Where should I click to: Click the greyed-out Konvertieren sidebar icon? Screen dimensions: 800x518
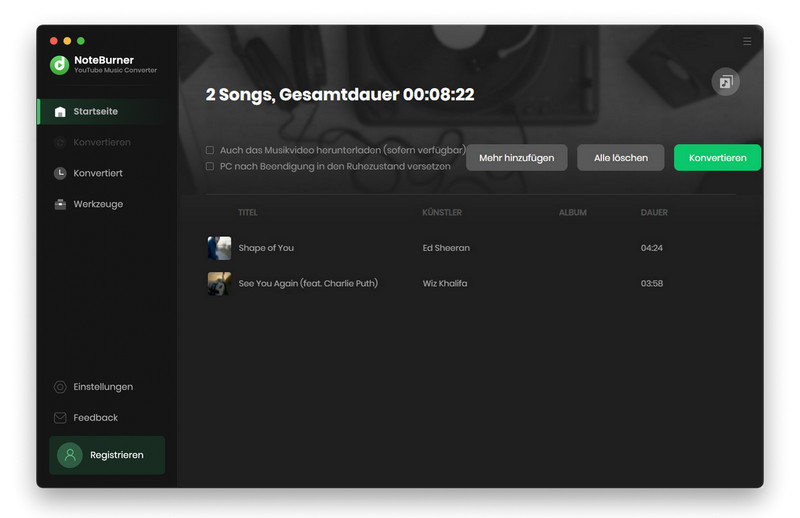tap(60, 142)
